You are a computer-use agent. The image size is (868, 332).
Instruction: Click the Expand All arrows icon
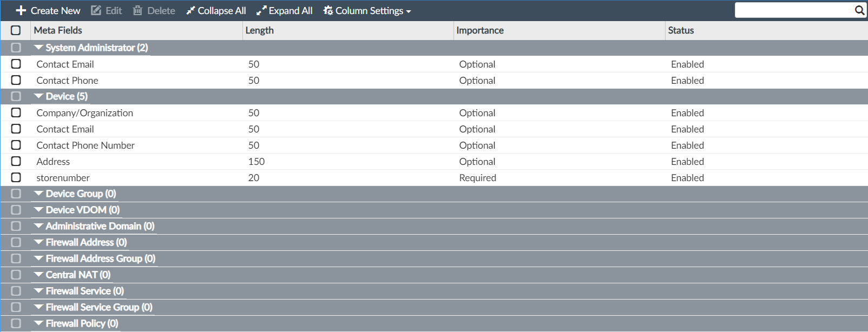pyautogui.click(x=261, y=11)
